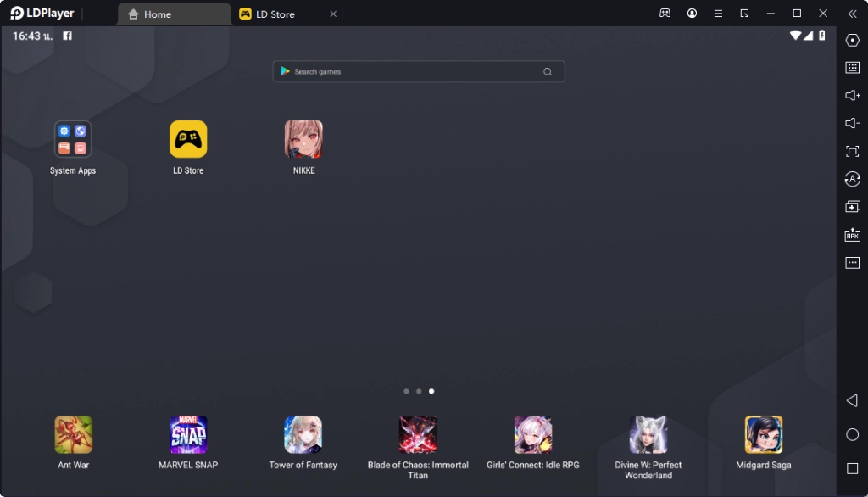
Task: Click the Google Play icon in the search bar
Action: tap(285, 71)
